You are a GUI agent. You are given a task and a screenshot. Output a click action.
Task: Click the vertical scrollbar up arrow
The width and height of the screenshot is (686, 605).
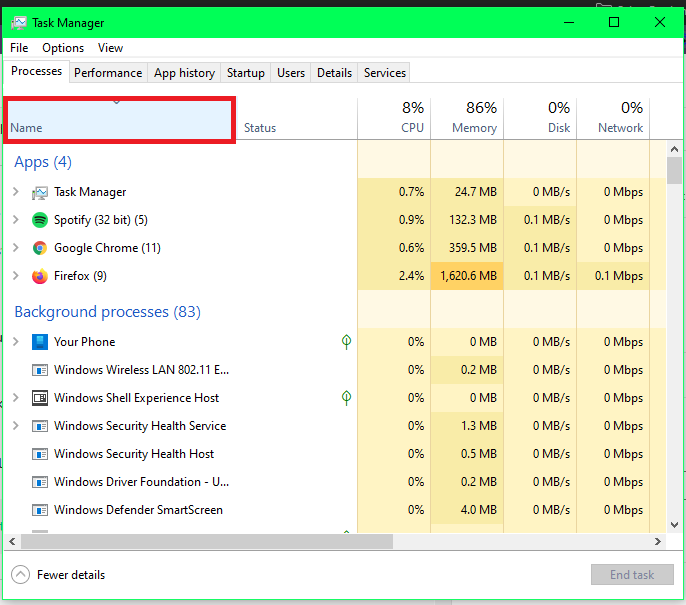[674, 149]
